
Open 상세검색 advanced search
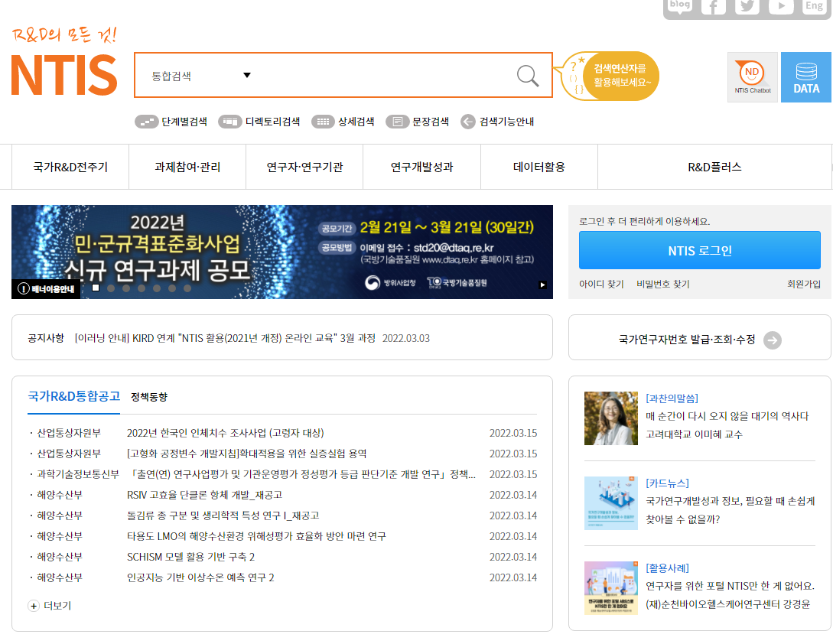(x=344, y=121)
